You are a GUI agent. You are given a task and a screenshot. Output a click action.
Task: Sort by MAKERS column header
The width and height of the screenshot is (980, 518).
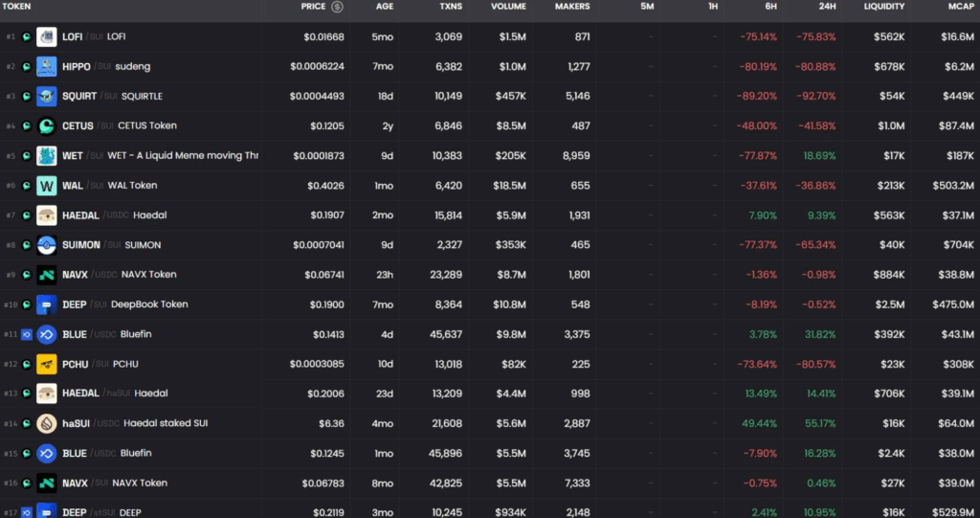572,7
